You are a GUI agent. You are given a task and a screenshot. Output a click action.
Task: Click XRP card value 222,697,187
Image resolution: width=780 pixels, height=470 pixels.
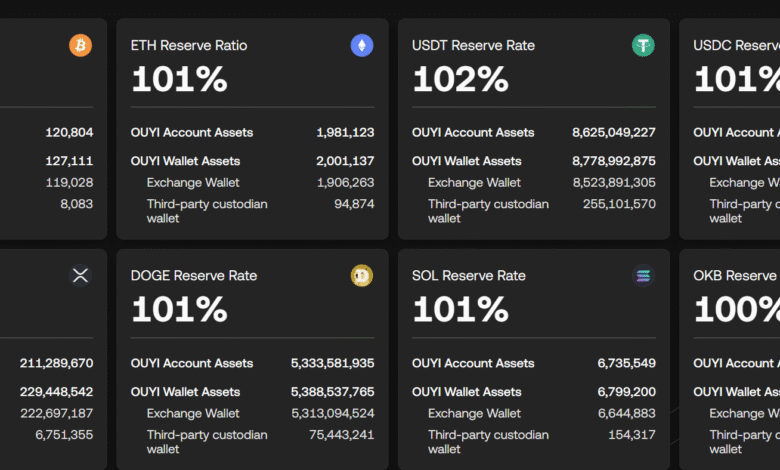tap(56, 413)
